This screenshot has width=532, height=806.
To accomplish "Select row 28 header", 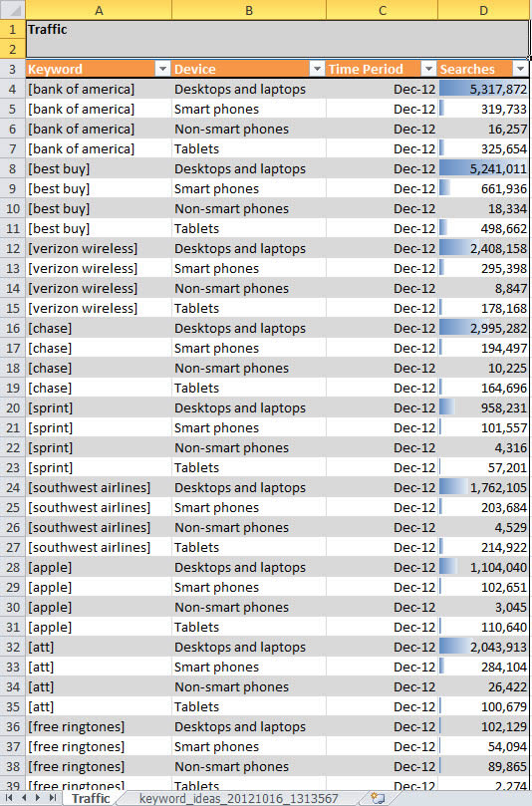I will coord(13,567).
